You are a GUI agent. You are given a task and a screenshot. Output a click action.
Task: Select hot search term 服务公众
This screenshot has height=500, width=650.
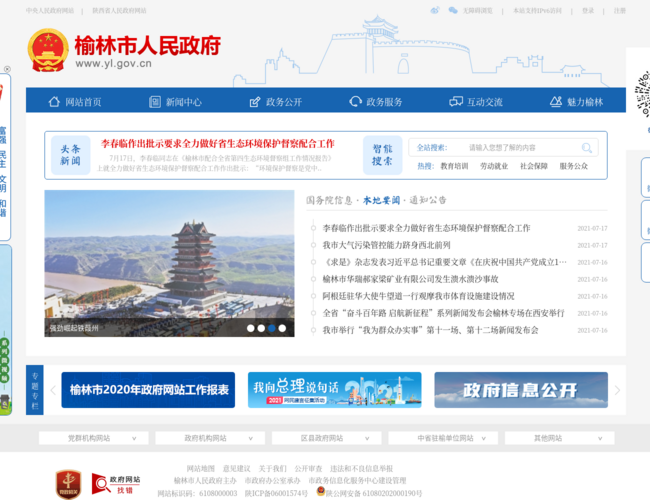tap(574, 166)
